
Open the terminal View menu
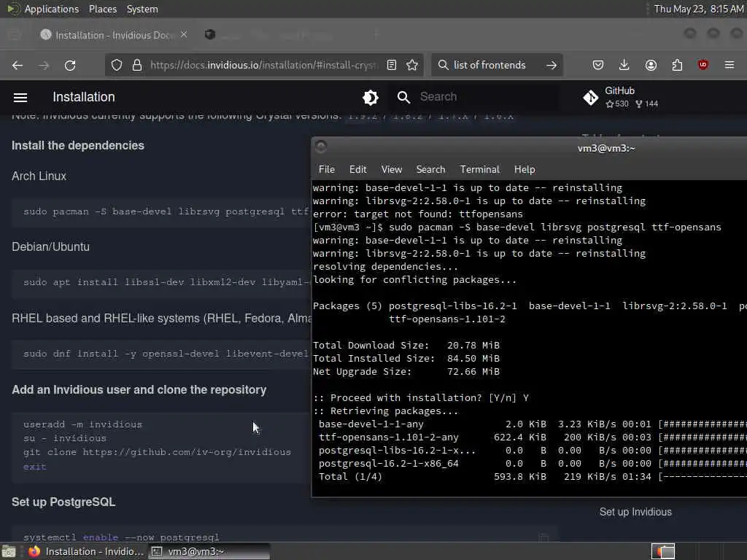(392, 169)
